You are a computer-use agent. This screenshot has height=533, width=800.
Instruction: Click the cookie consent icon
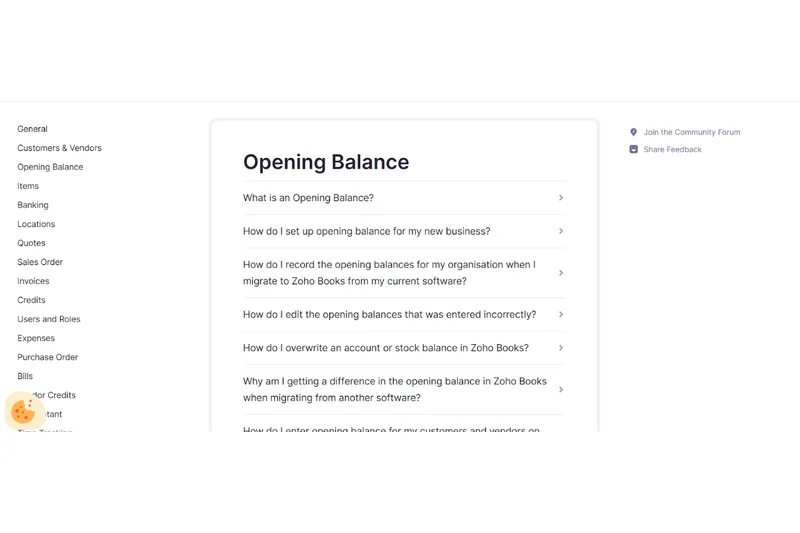[23, 410]
